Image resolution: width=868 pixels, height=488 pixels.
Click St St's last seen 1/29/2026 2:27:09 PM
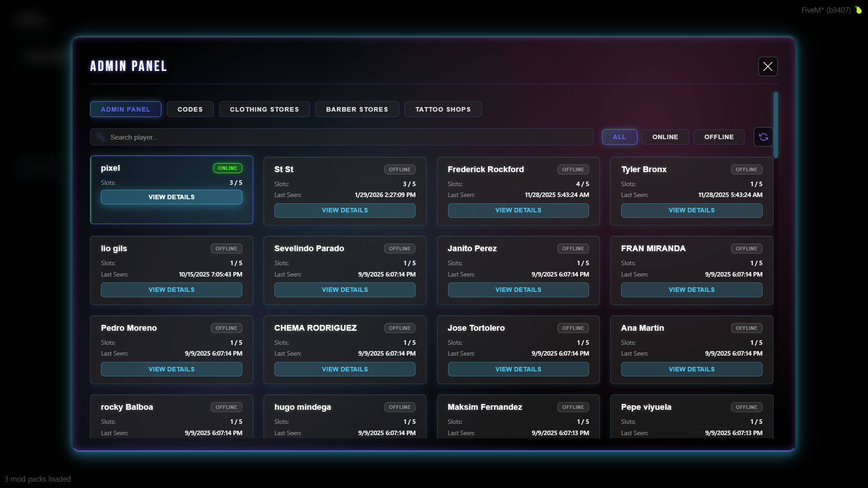click(385, 195)
